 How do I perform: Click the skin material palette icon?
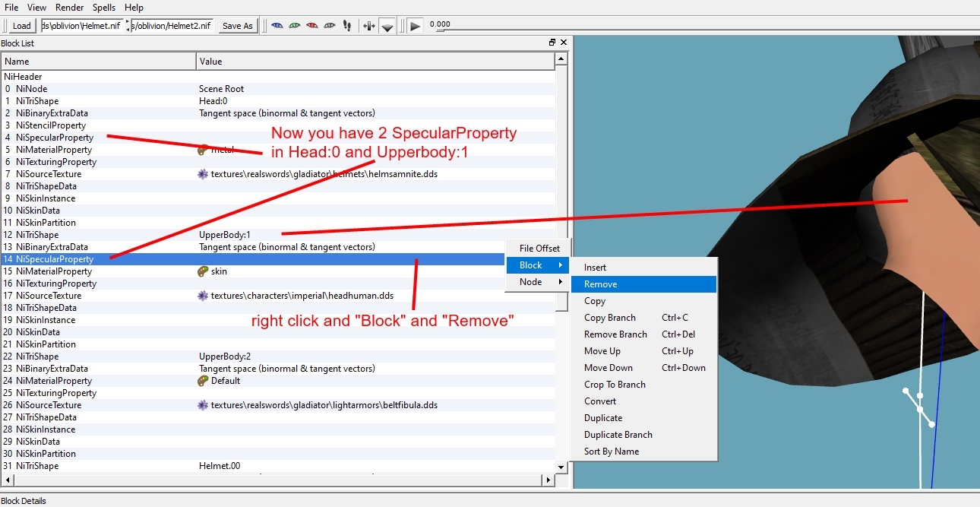203,271
